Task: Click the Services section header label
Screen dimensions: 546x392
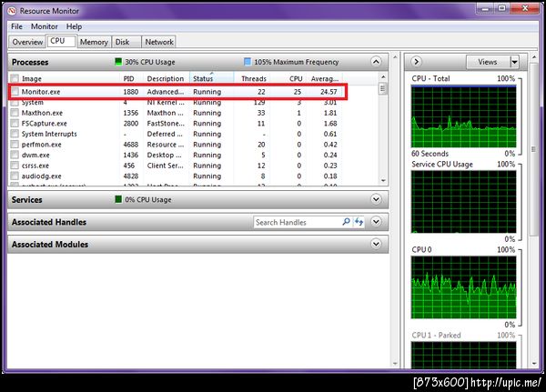Action: [26, 200]
